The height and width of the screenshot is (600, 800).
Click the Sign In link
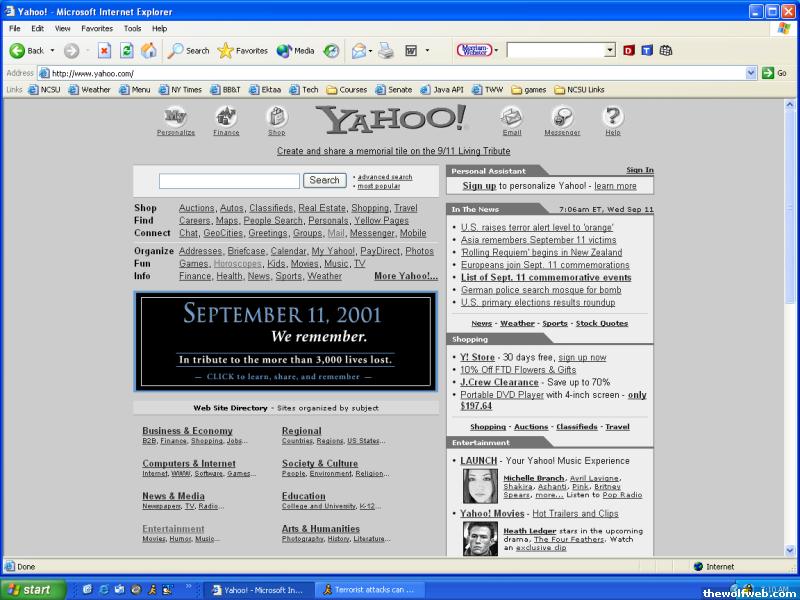pyautogui.click(x=639, y=170)
